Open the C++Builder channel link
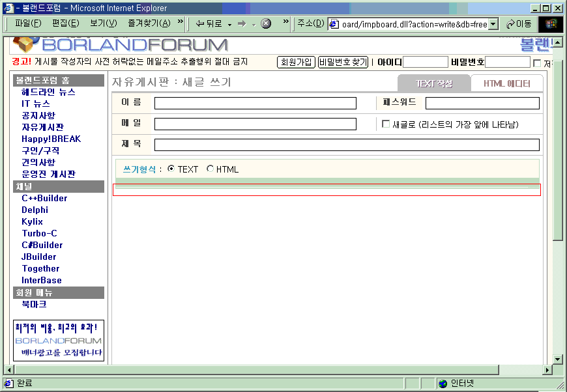Screen dimensions: 567x392 [44, 198]
